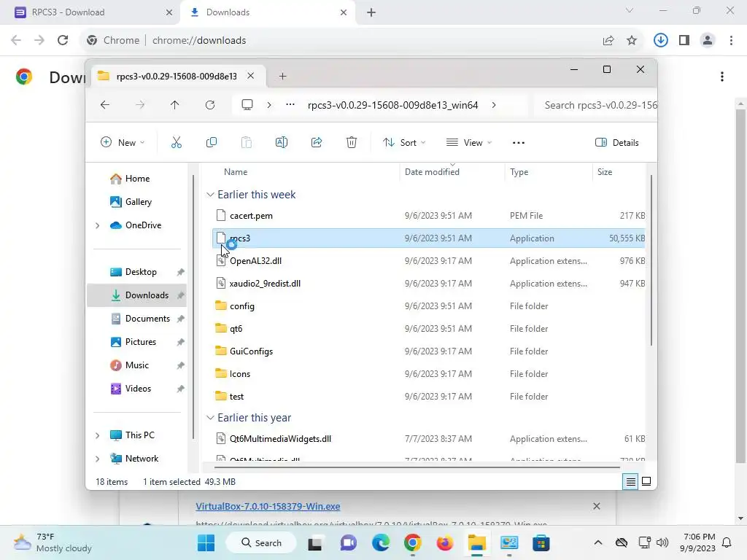
Task: Open the Downloads page three-dot menu
Action: (x=722, y=77)
